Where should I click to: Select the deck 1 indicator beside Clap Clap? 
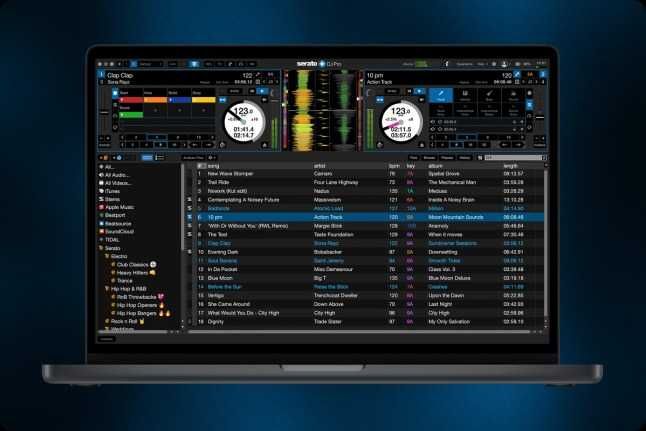pyautogui.click(x=101, y=75)
